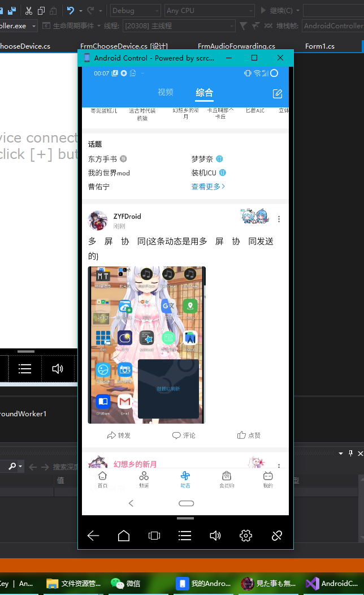Click the thread filter funnel icon
The height and width of the screenshot is (595, 364).
244,26
